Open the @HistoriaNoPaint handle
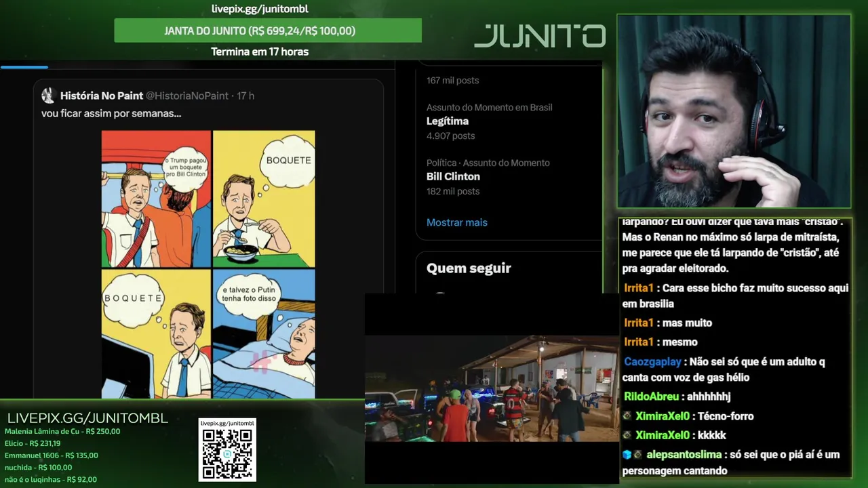The image size is (868, 488). [187, 96]
